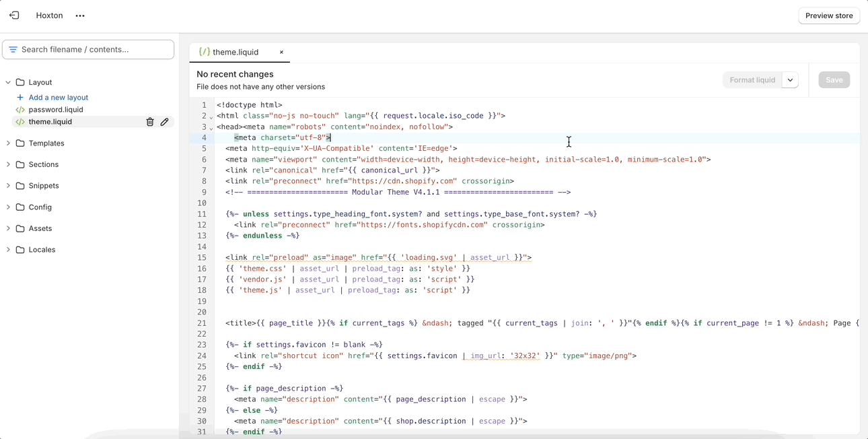Click the canonical link line of code

coord(332,170)
